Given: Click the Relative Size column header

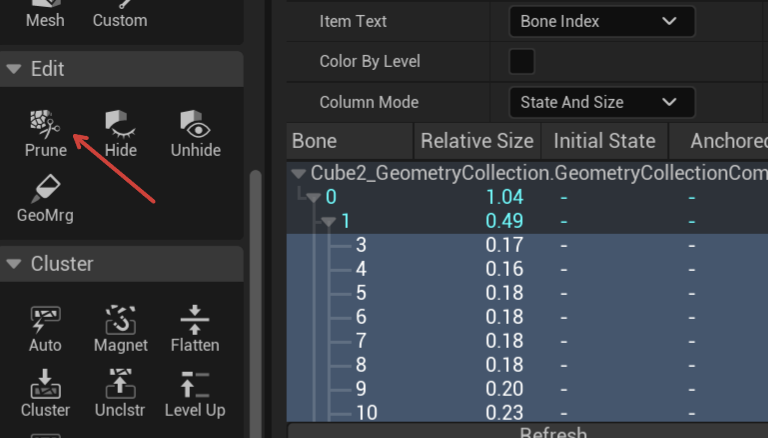Looking at the screenshot, I should pos(477,141).
